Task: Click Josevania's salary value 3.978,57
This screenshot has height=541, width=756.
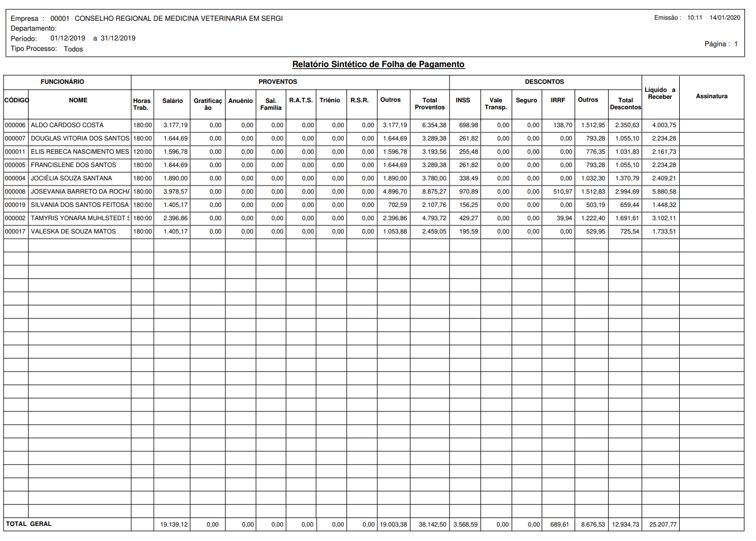Action: coord(176,191)
